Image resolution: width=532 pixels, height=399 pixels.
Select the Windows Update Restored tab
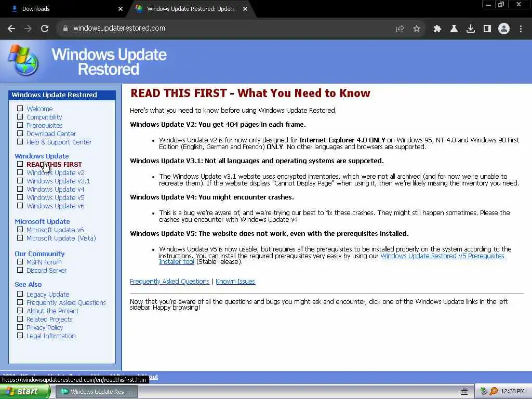point(191,9)
